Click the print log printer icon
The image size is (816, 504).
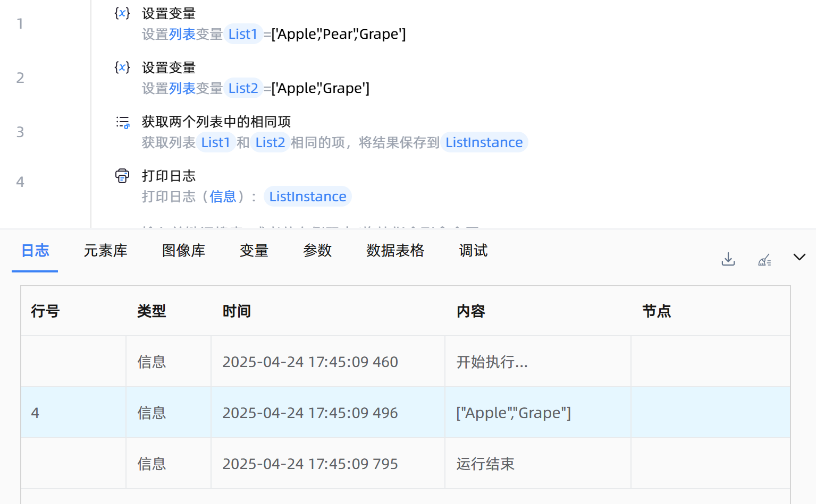click(x=122, y=176)
